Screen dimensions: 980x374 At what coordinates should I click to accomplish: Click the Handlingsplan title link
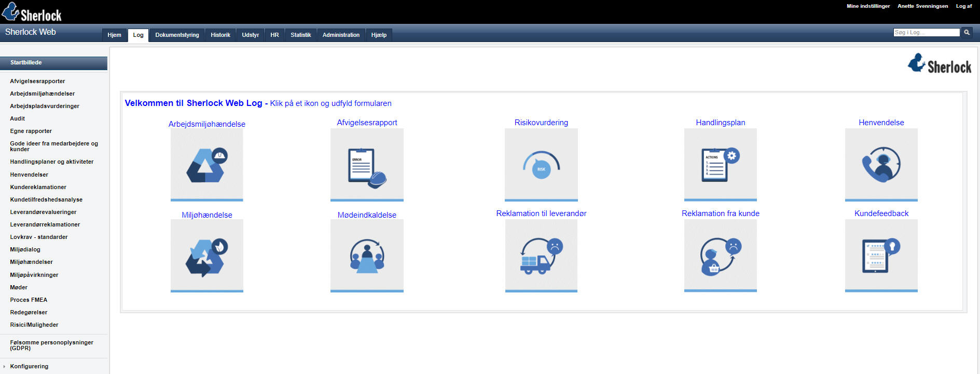point(721,123)
